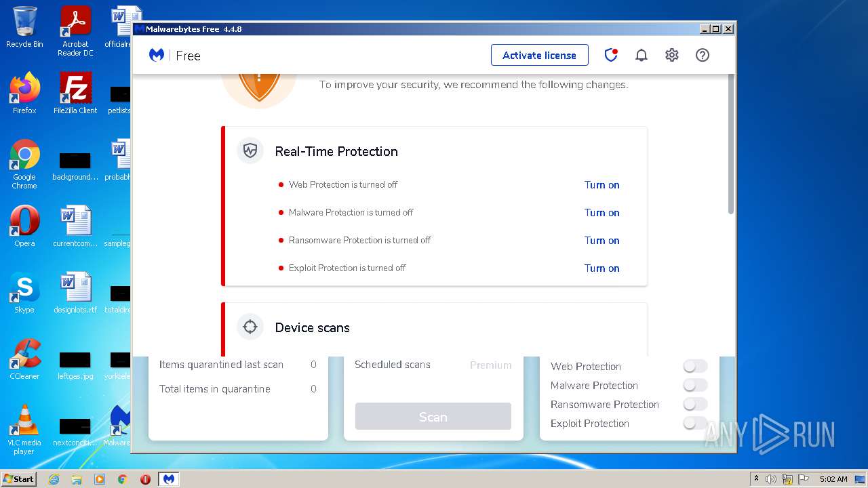The width and height of the screenshot is (868, 488).
Task: Turn on Web Protection link
Action: [x=602, y=185]
